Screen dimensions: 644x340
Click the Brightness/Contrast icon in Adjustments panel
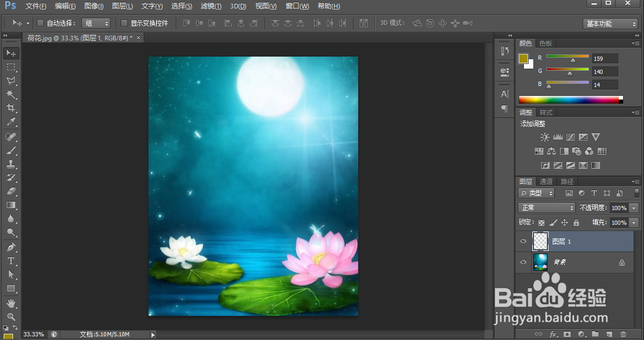coord(544,137)
